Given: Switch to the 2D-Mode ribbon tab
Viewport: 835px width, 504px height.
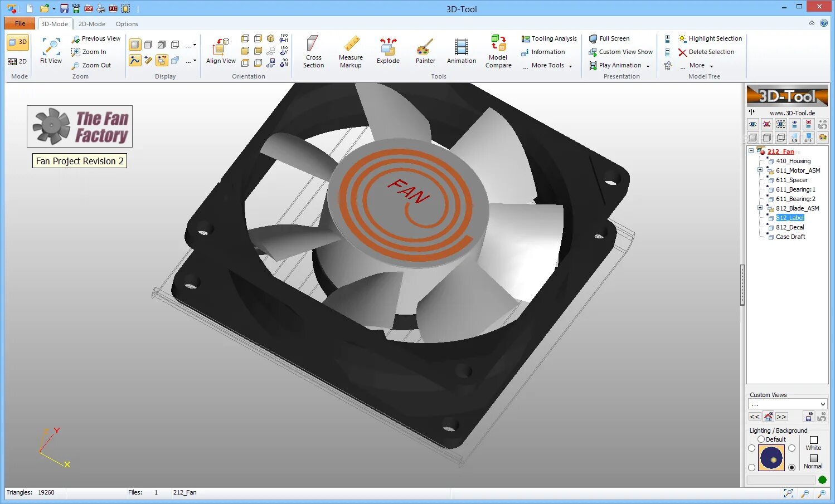Looking at the screenshot, I should [92, 24].
